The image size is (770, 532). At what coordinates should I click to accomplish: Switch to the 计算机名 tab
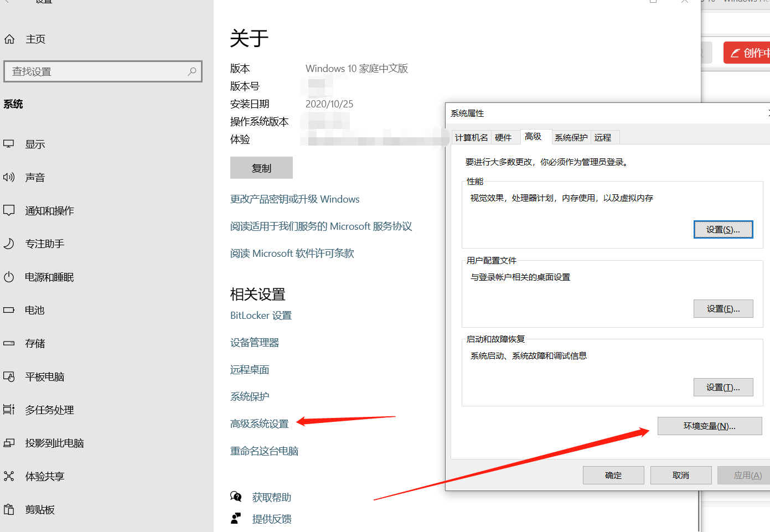coord(471,137)
